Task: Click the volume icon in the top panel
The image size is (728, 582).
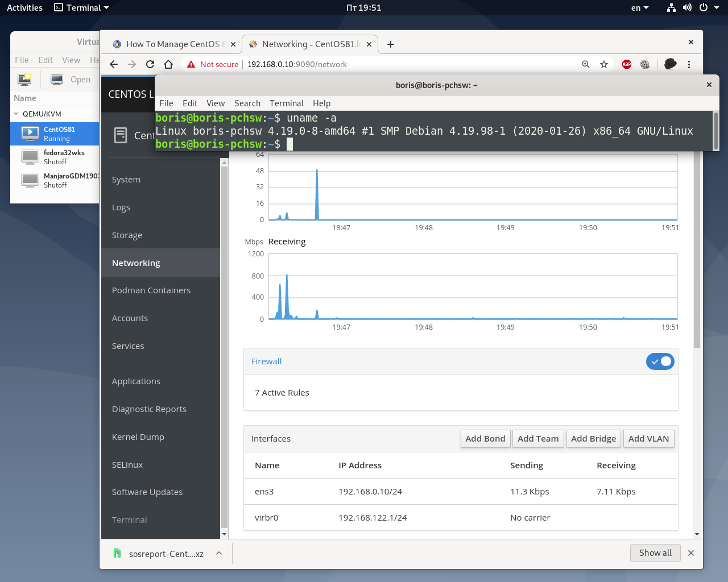Action: [687, 7]
